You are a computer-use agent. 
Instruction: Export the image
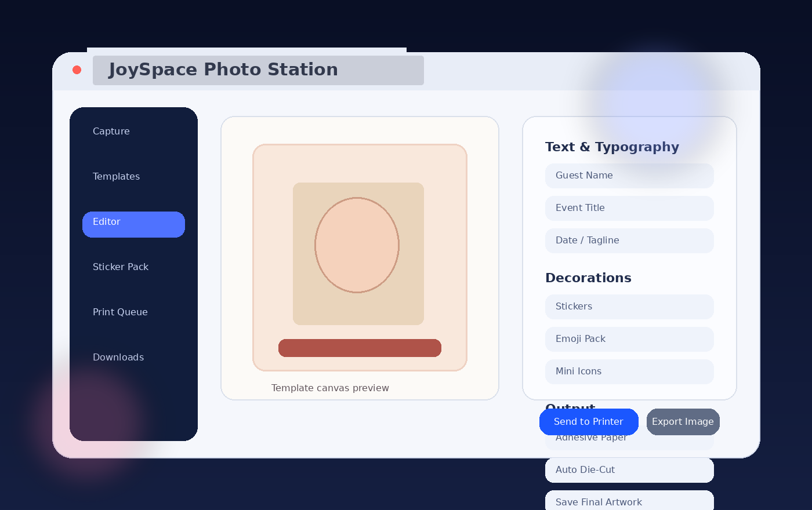683,422
